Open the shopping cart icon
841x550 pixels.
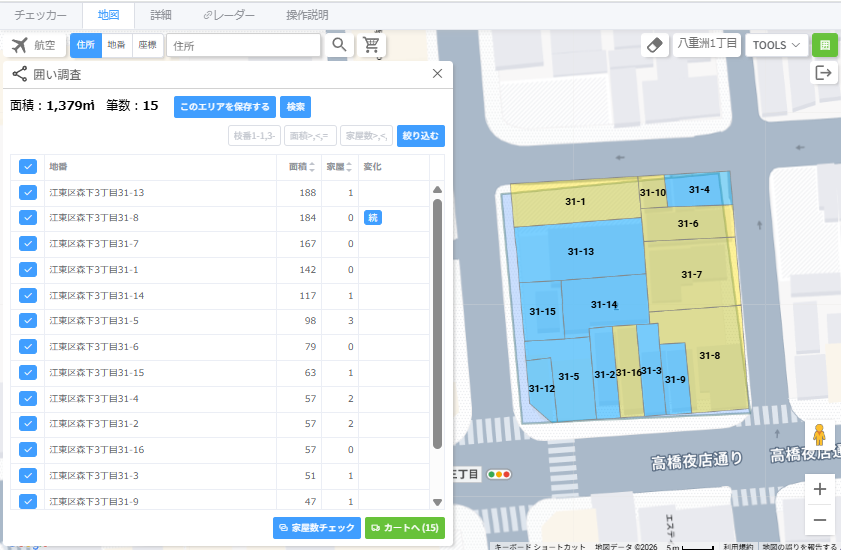point(371,45)
